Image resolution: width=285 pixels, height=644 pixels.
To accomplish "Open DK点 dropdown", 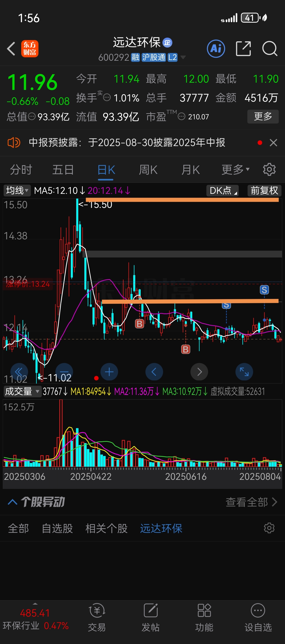I will click(223, 190).
